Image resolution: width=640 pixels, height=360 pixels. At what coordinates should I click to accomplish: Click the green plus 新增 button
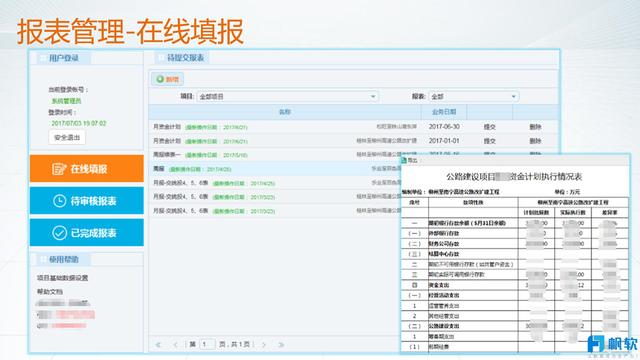pyautogui.click(x=168, y=79)
